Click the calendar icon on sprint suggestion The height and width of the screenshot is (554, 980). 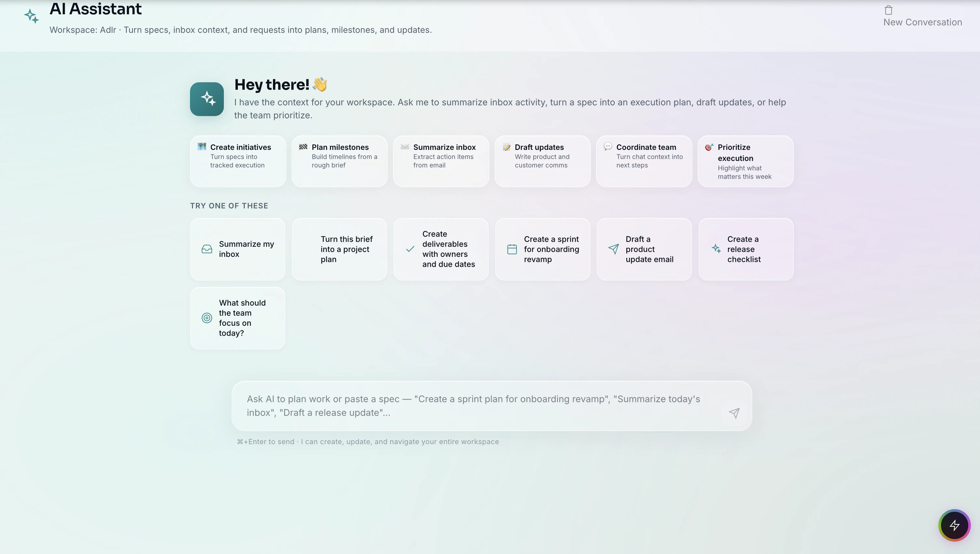click(512, 249)
